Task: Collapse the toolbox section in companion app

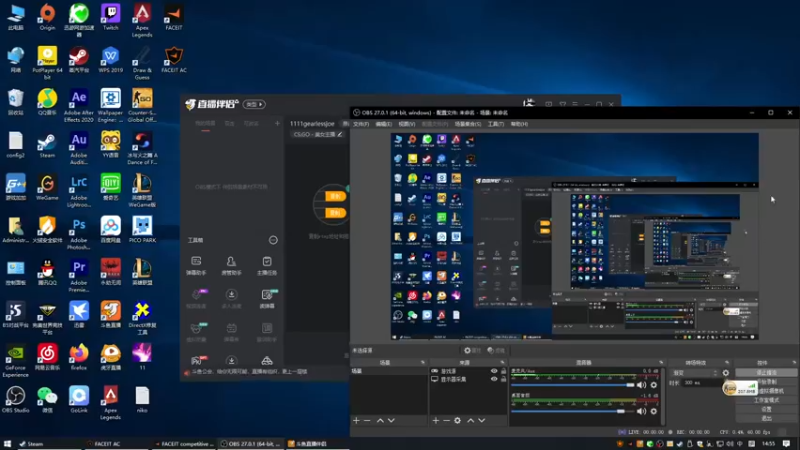Action: (273, 240)
